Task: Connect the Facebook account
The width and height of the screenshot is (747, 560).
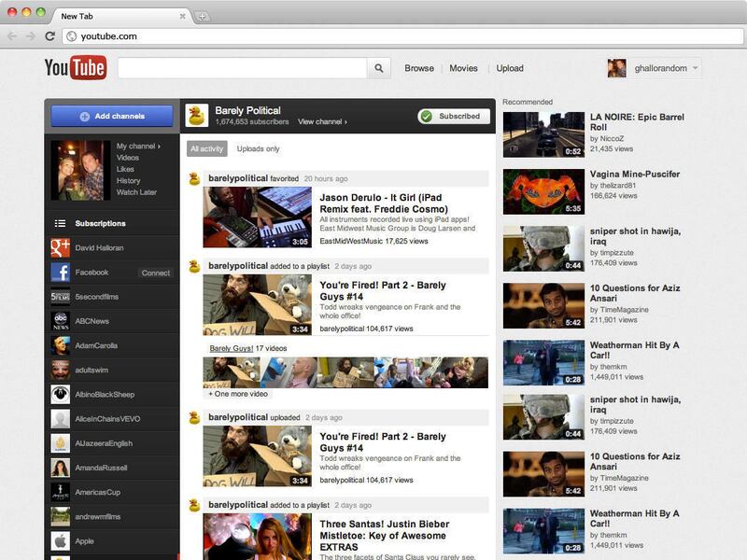Action: [x=155, y=273]
